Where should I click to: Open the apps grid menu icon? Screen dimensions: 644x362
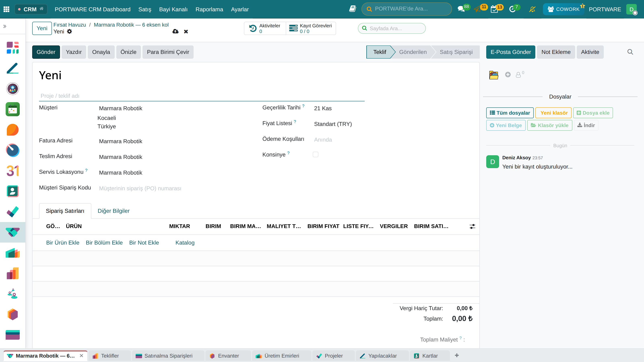point(6,9)
